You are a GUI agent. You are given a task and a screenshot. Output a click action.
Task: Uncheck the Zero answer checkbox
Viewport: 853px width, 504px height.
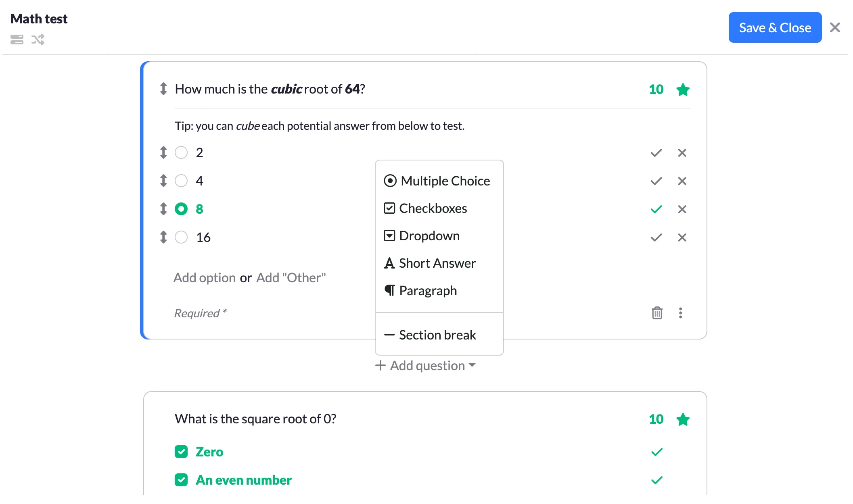[x=181, y=452]
